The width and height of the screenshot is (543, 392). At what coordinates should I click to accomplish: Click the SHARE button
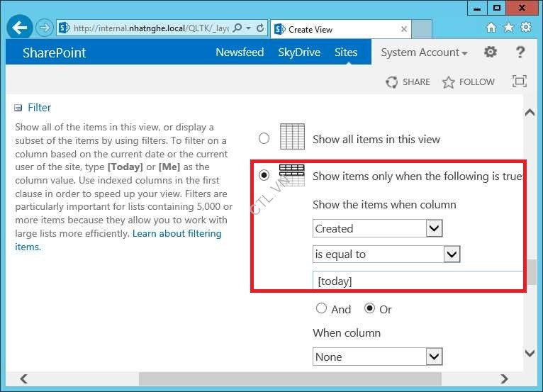pos(408,82)
